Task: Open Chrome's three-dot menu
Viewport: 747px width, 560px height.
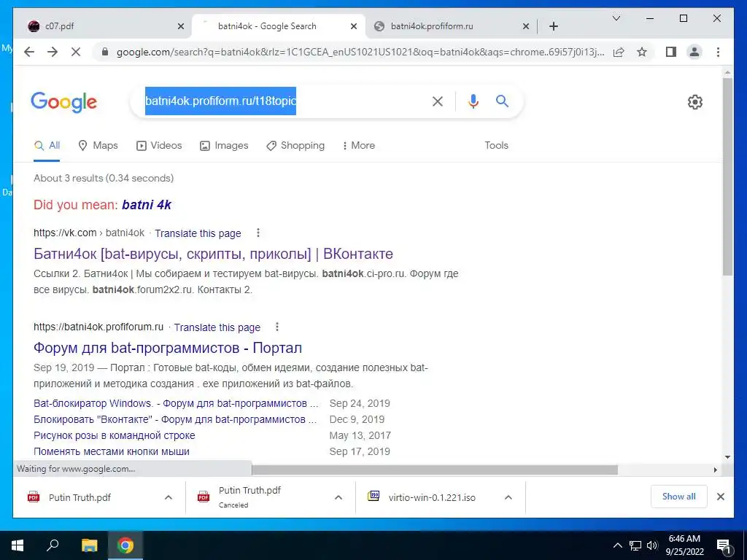Action: coord(718,52)
